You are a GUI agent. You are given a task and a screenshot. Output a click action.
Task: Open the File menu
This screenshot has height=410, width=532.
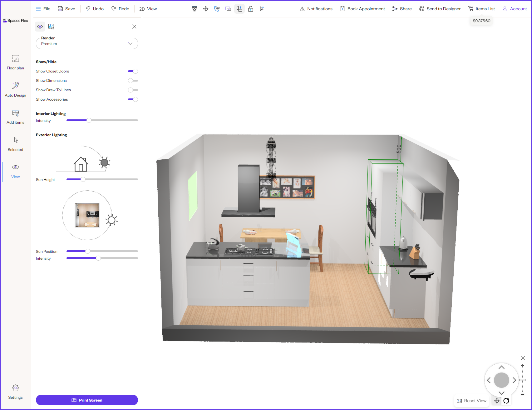point(43,9)
